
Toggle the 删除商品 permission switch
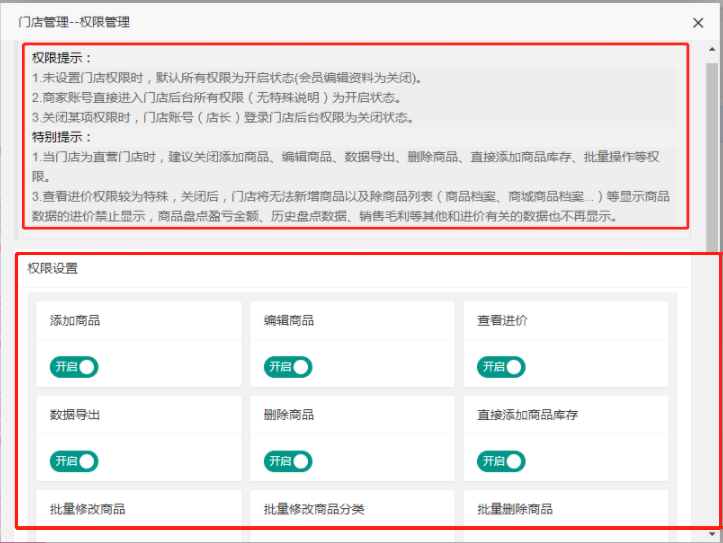(x=288, y=461)
